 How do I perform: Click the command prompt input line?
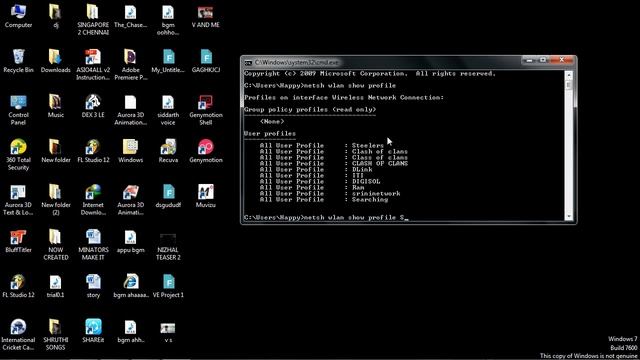coord(327,218)
